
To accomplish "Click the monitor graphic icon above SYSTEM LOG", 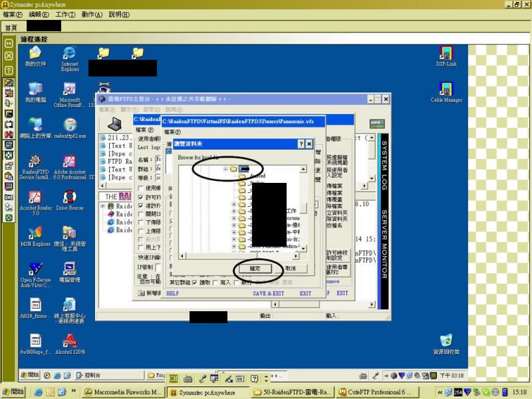I will click(x=377, y=123).
